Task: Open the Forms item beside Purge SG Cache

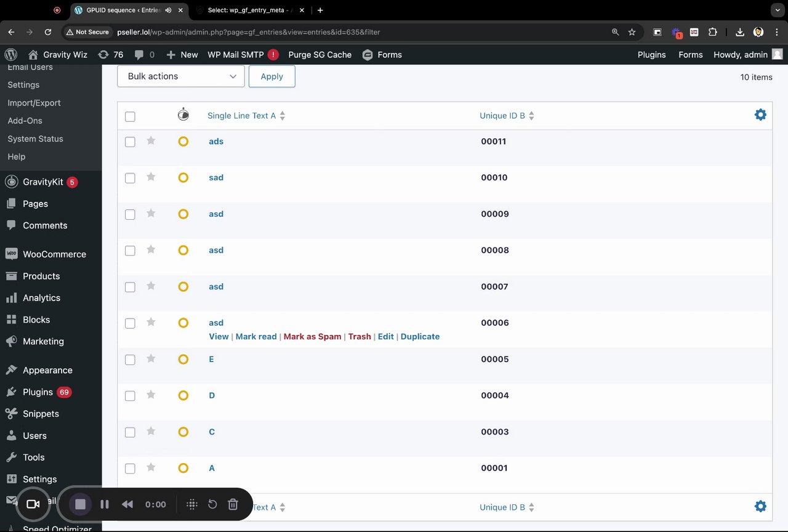Action: click(x=382, y=55)
